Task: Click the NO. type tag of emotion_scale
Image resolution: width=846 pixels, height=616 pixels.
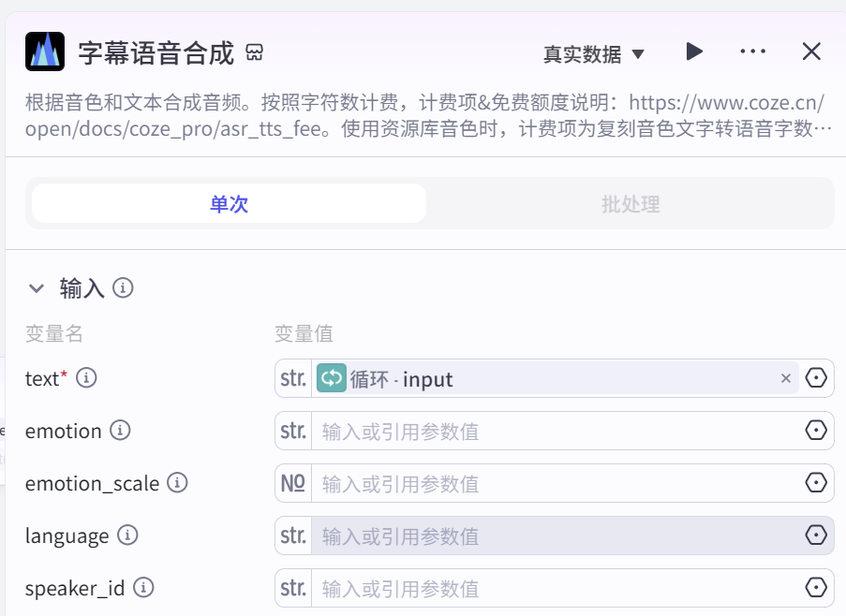Action: (x=293, y=483)
